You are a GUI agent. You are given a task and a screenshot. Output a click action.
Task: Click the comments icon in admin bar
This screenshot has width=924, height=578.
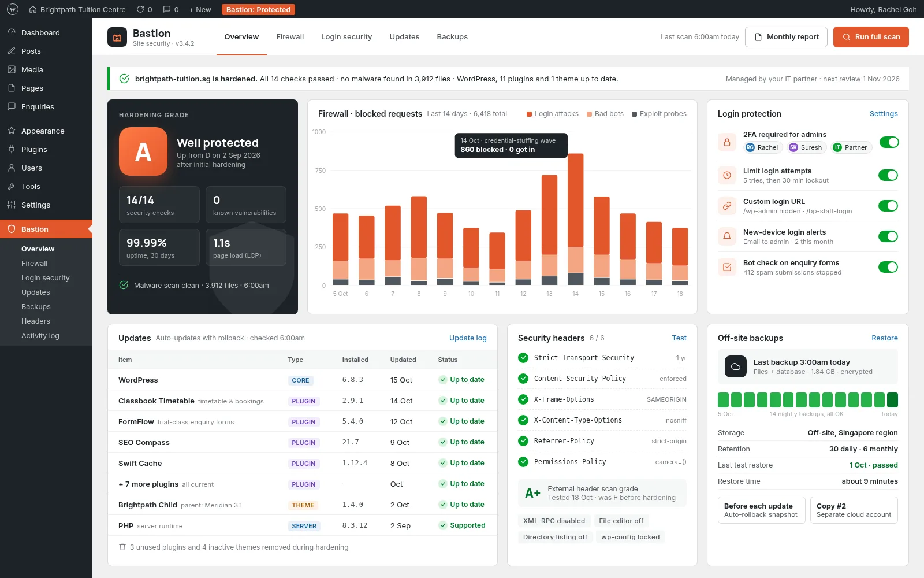pos(167,9)
